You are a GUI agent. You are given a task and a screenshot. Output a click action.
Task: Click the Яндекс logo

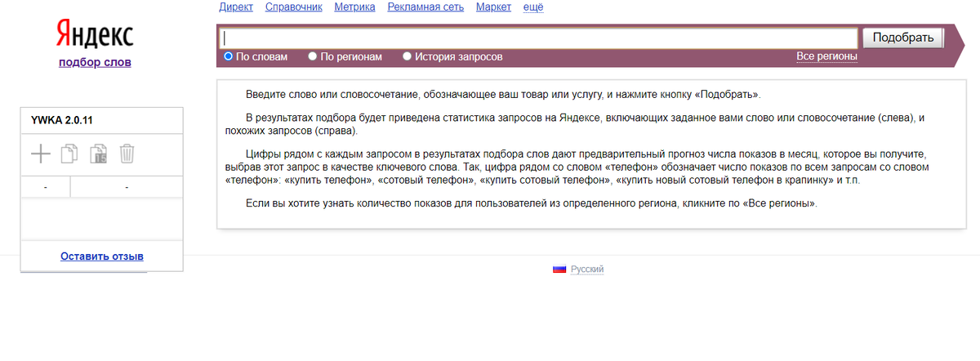[x=95, y=33]
